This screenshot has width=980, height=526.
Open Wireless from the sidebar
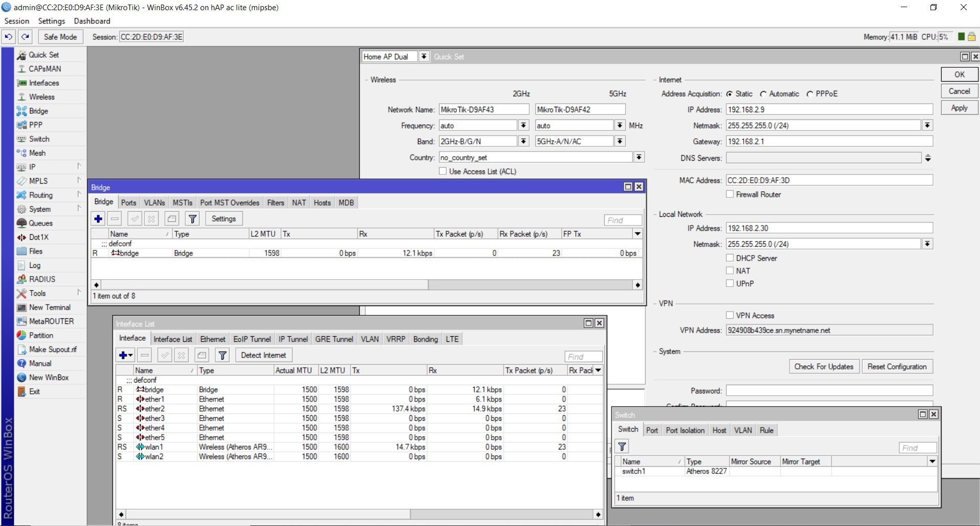(x=41, y=97)
